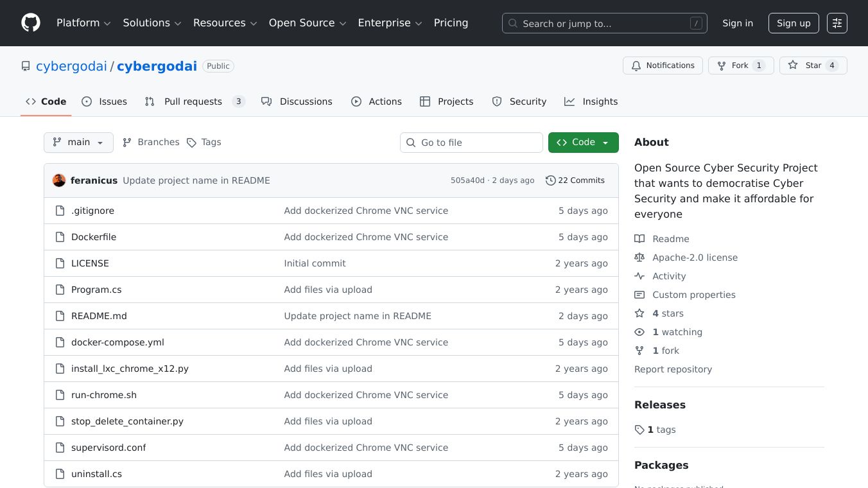Open the Dockerfile file
868x488 pixels.
tap(94, 237)
